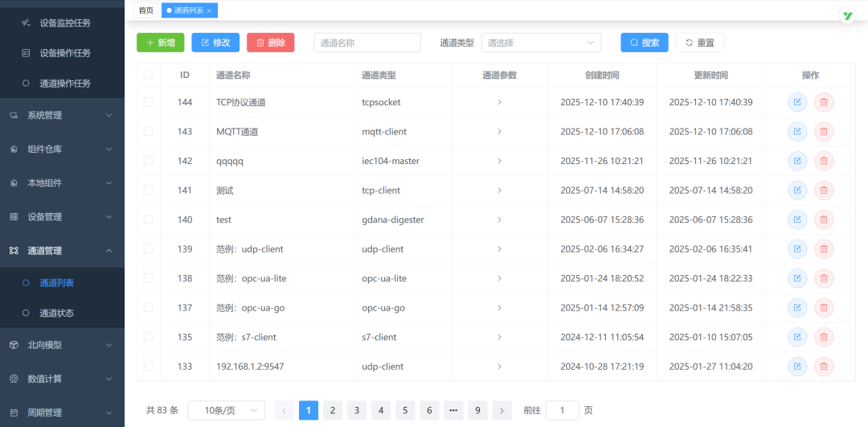This screenshot has height=427, width=868.
Task: Expand 通道参数 for the udp-client row 139
Action: (499, 249)
